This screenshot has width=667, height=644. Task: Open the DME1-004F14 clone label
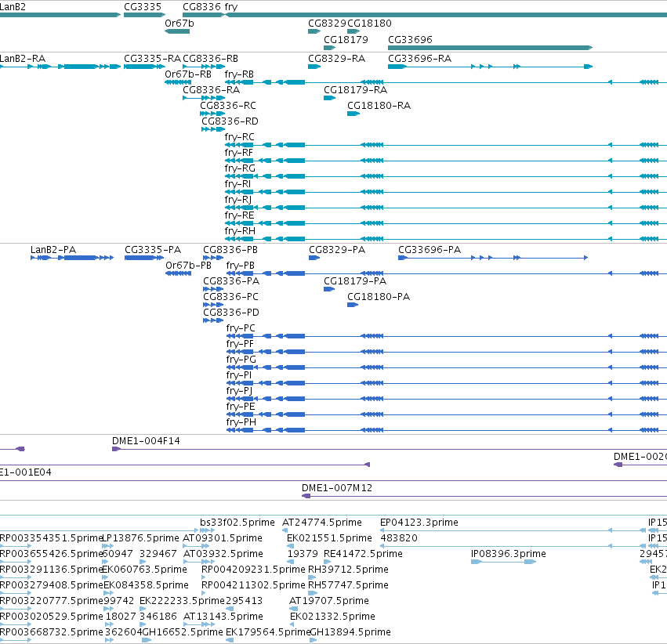coord(146,441)
